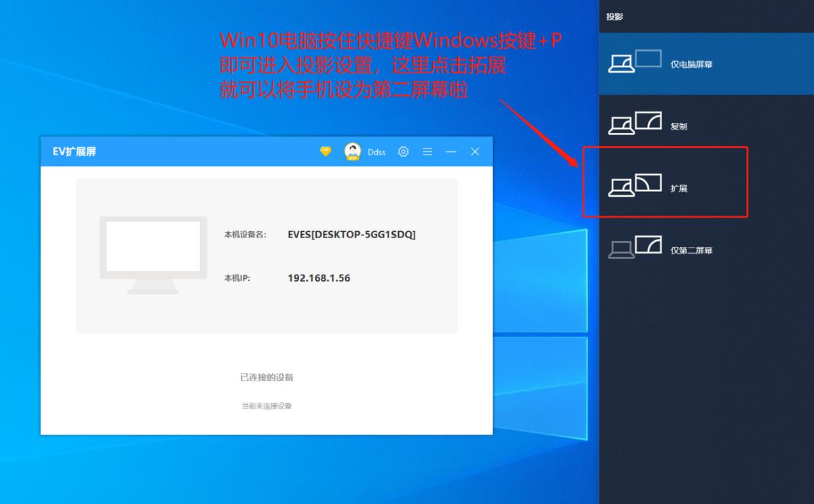Click the 当前未连接设备 status text
This screenshot has height=504, width=814.
point(267,406)
